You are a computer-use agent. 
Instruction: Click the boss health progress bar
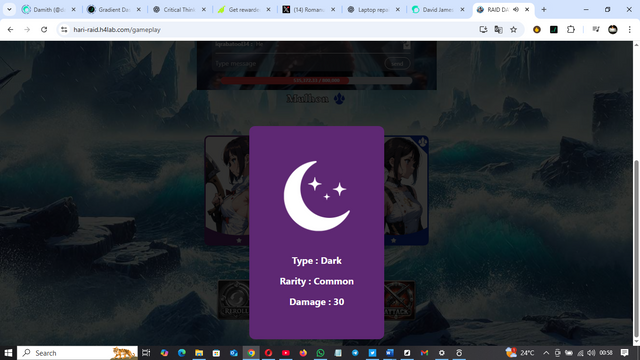click(316, 80)
